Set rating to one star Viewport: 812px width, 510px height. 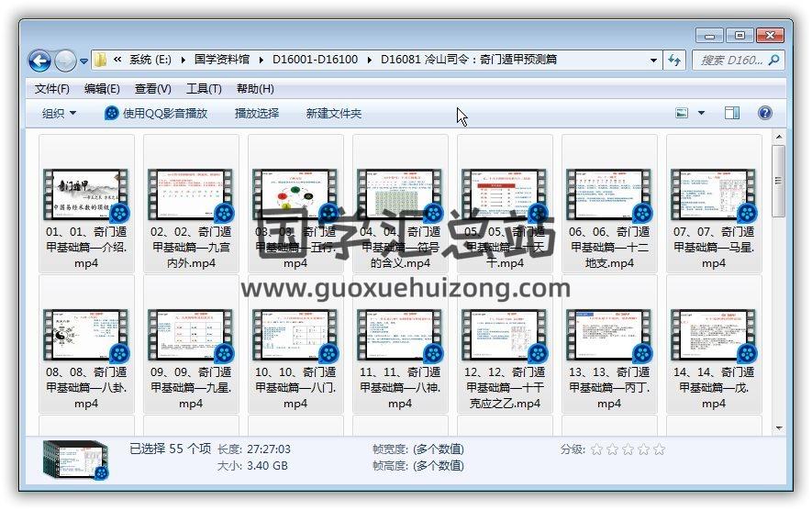[x=596, y=449]
